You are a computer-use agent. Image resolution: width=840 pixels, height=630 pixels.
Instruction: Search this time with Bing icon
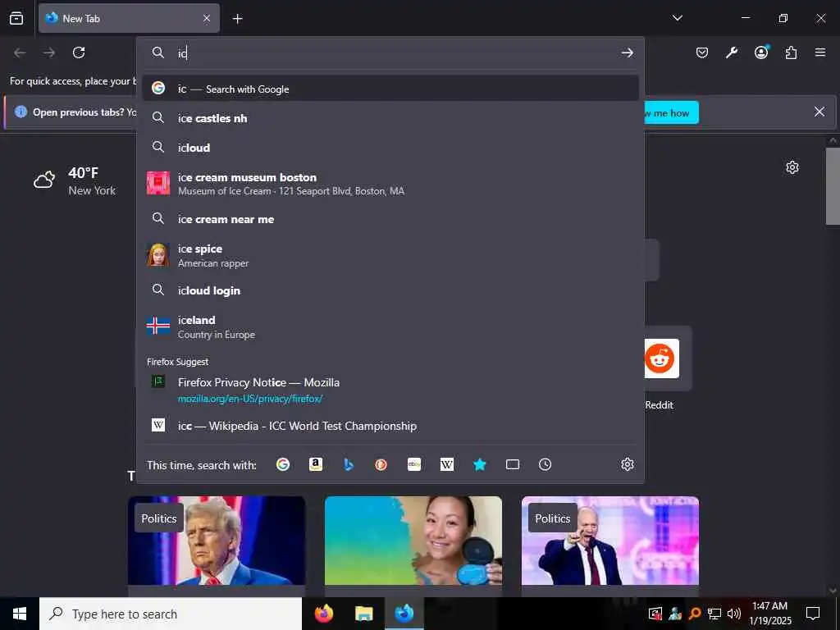pos(349,464)
